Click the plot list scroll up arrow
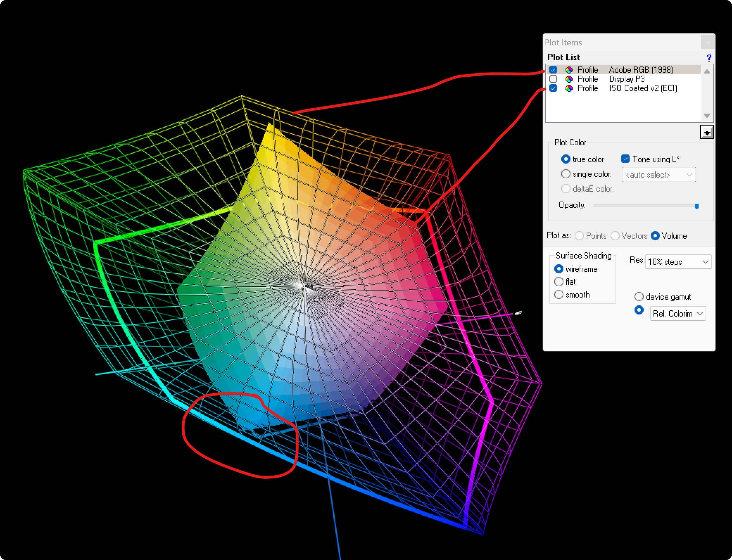Screen dimensions: 732x560 tap(707, 71)
